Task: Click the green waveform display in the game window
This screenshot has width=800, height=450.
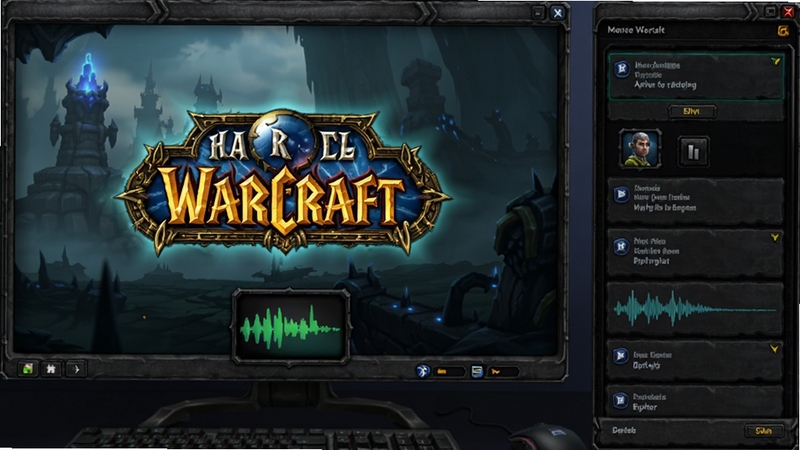Action: coord(291,327)
